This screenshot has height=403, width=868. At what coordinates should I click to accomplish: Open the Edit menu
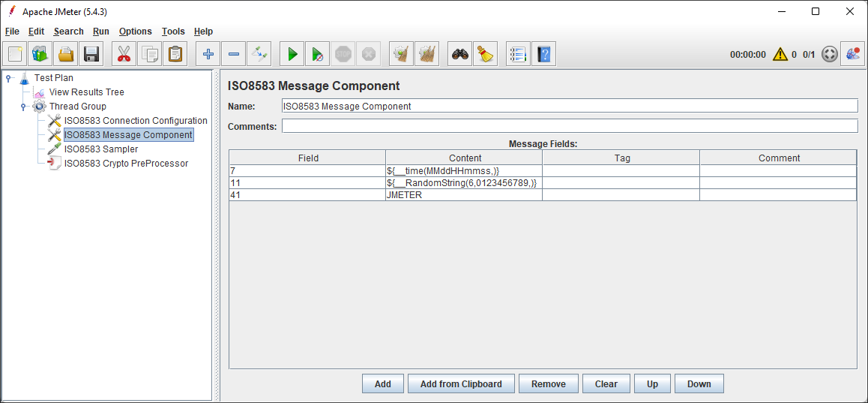[x=37, y=32]
